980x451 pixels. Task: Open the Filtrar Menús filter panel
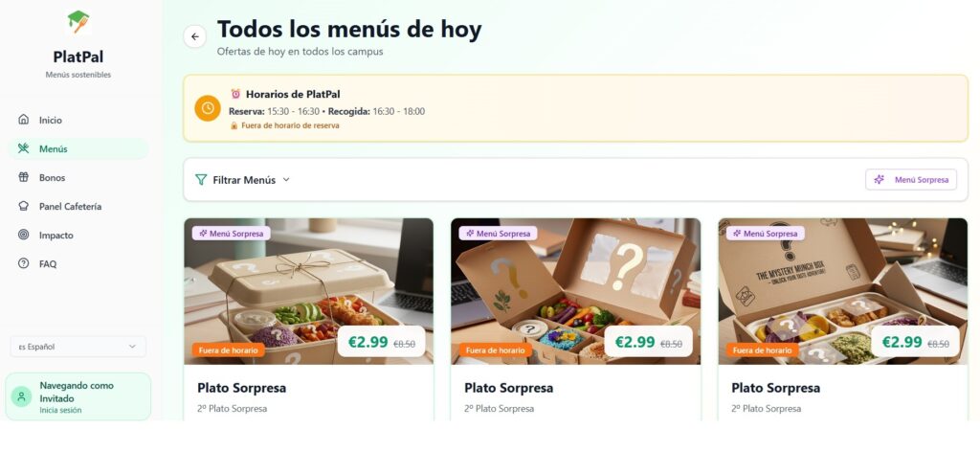(x=242, y=179)
